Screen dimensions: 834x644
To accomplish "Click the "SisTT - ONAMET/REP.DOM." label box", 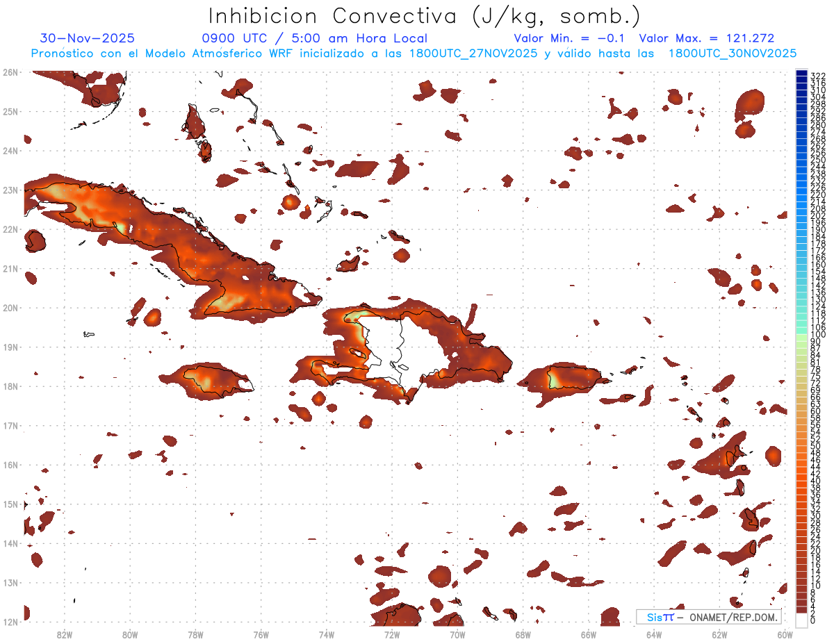I will point(710,617).
